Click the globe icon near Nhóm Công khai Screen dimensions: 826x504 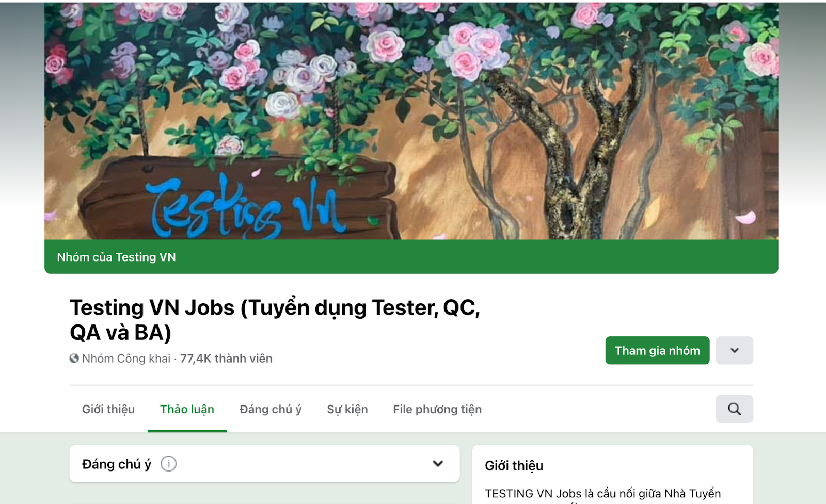pos(74,359)
